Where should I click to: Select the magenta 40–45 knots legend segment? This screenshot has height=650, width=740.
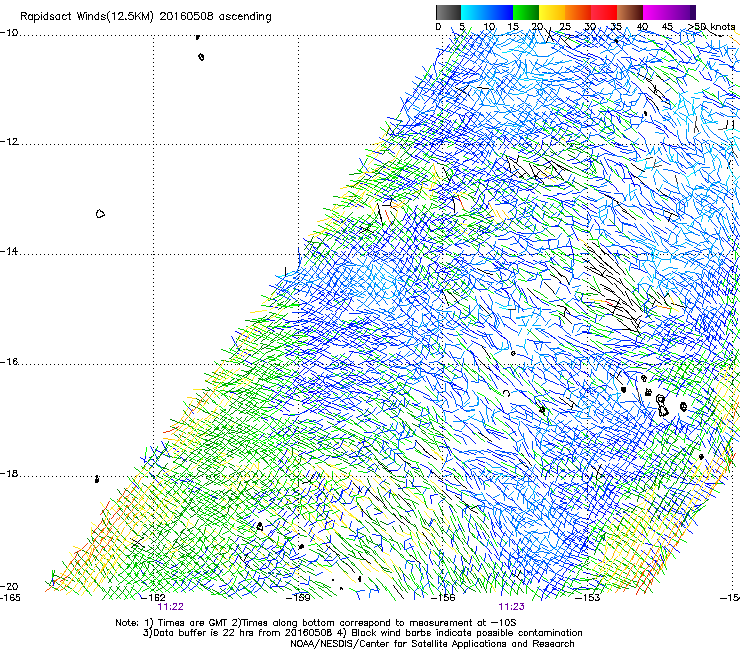656,12
